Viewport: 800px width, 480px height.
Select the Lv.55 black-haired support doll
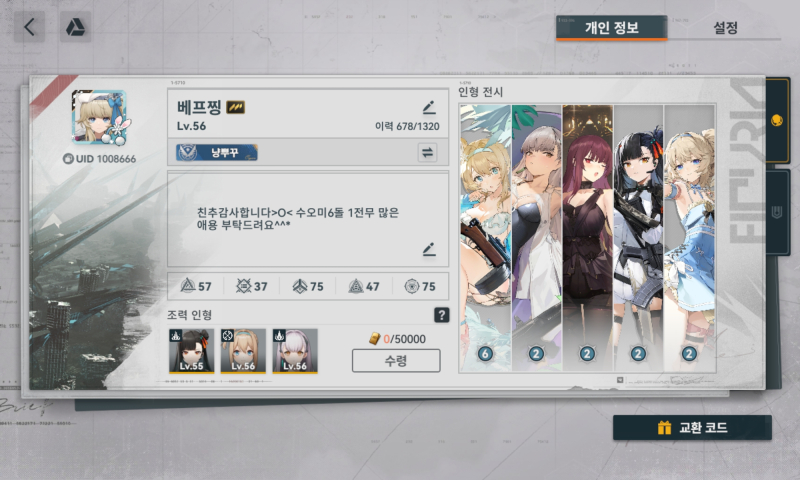pos(191,351)
